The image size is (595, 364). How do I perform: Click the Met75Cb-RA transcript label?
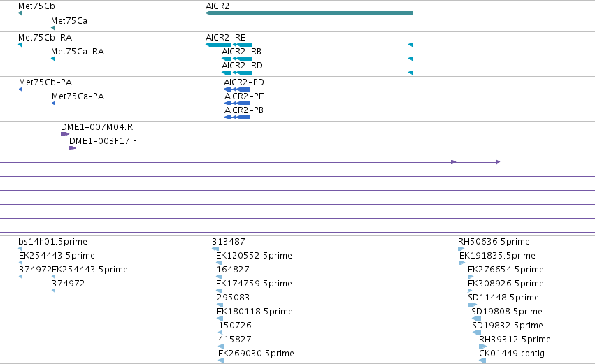point(45,38)
